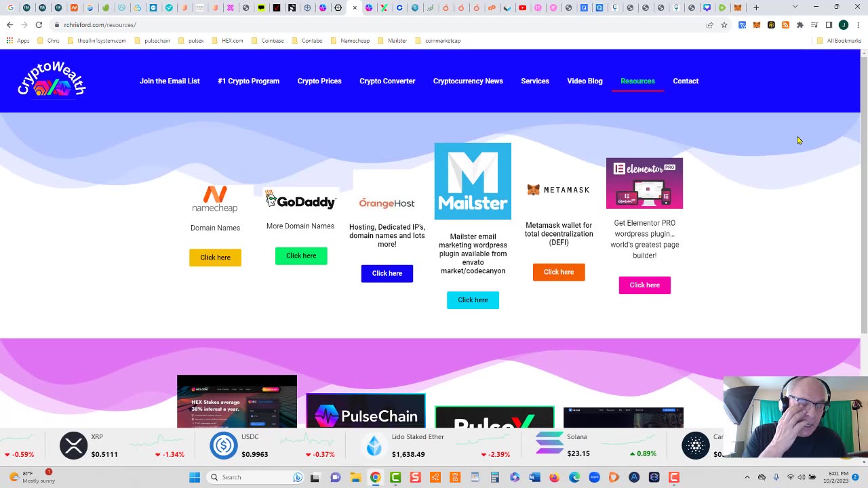Open the HEX.com screenshot thumbnail
The width and height of the screenshot is (868, 488).
237,401
